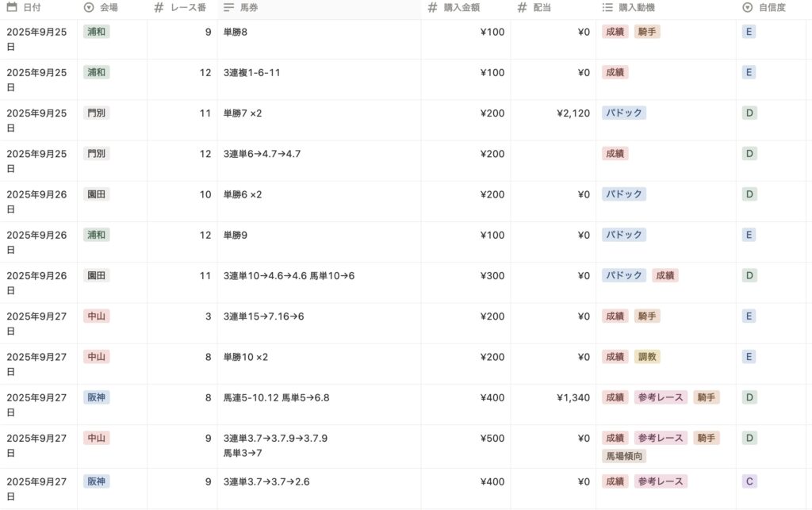Viewport: 812px width, 510px height.
Task: Click the hash icon beside 配当
Action: tap(522, 8)
